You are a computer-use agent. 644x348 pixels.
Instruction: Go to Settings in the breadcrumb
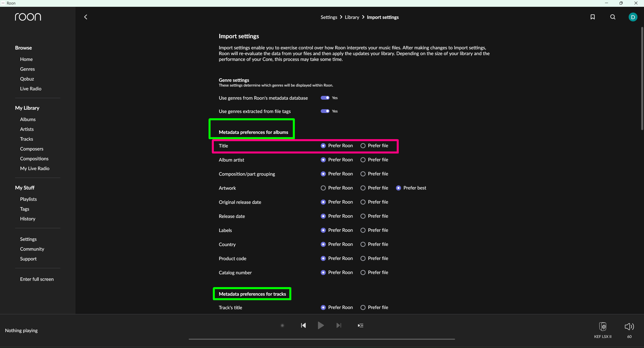click(329, 17)
